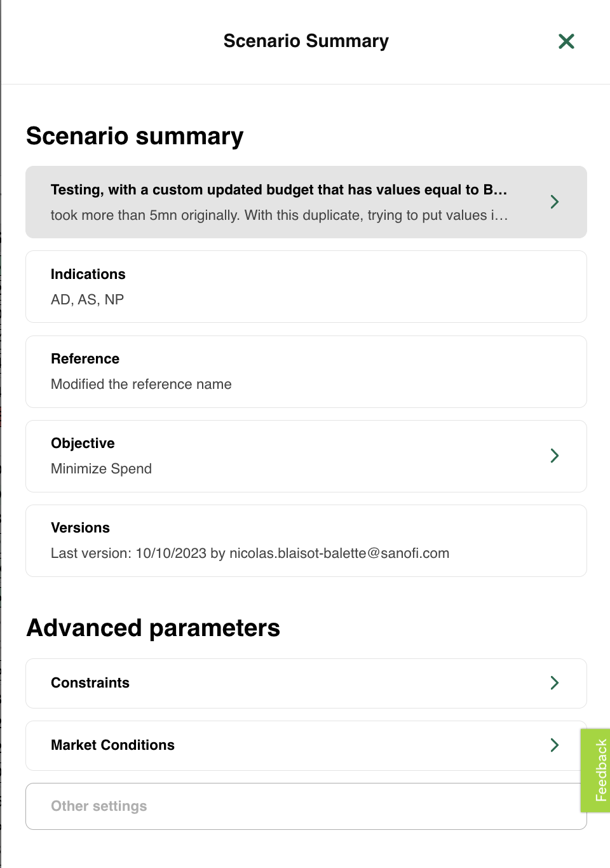
Task: Click the scenario description 'took more than 5mn'
Action: point(280,215)
